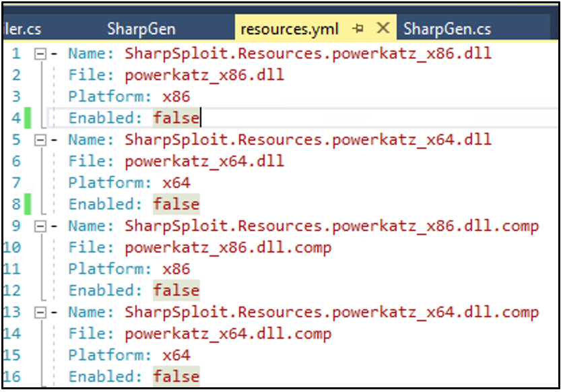The width and height of the screenshot is (563, 392).
Task: Click the x64 platform value on line 7
Action: [176, 183]
